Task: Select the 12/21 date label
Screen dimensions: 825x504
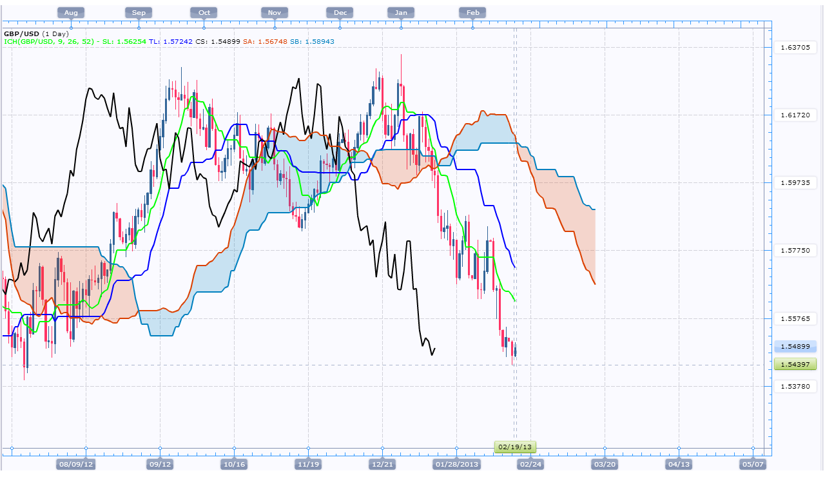Action: 382,464
